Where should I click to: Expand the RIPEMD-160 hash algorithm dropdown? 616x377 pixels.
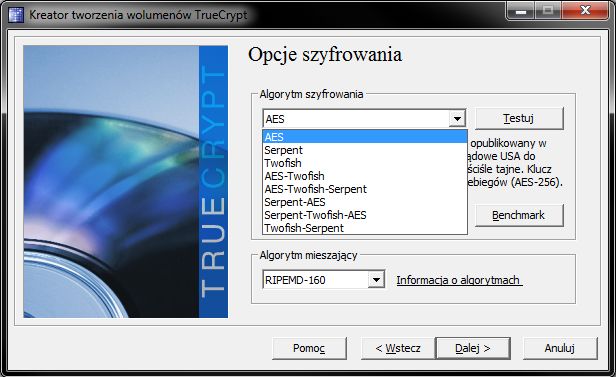(x=376, y=280)
